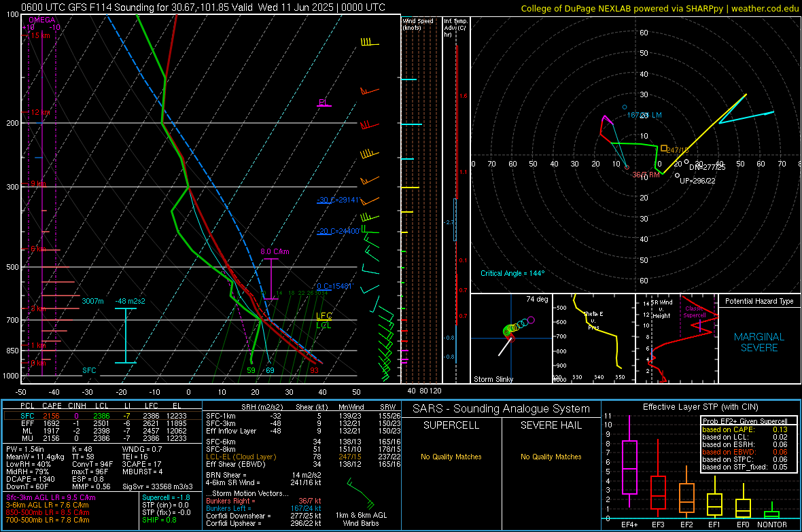Click the '-20 C=24400'' height label
This screenshot has height=532, width=802.
(x=338, y=231)
